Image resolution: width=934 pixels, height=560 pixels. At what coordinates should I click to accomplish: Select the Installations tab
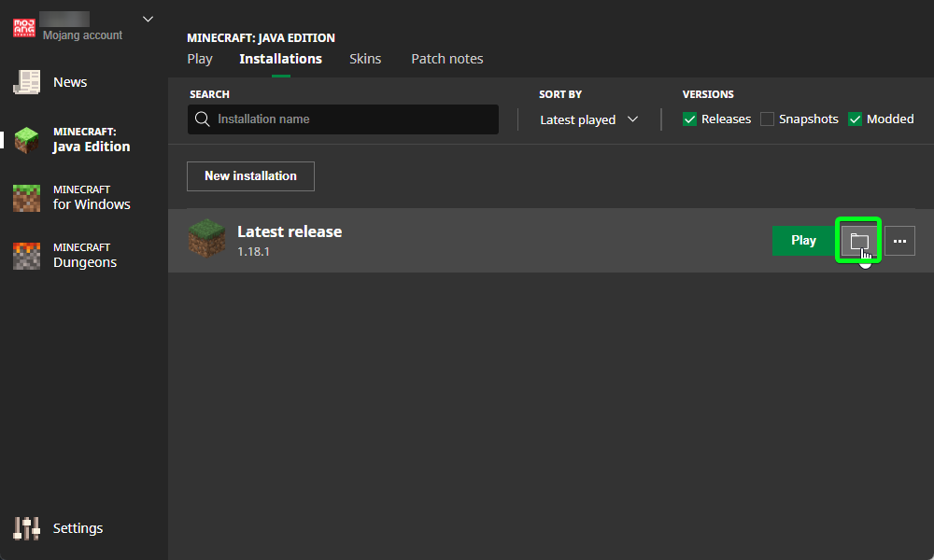[x=280, y=59]
